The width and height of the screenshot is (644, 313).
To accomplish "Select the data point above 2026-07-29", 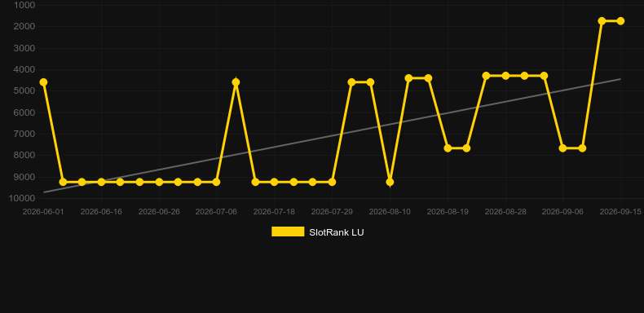I will coord(332,182).
